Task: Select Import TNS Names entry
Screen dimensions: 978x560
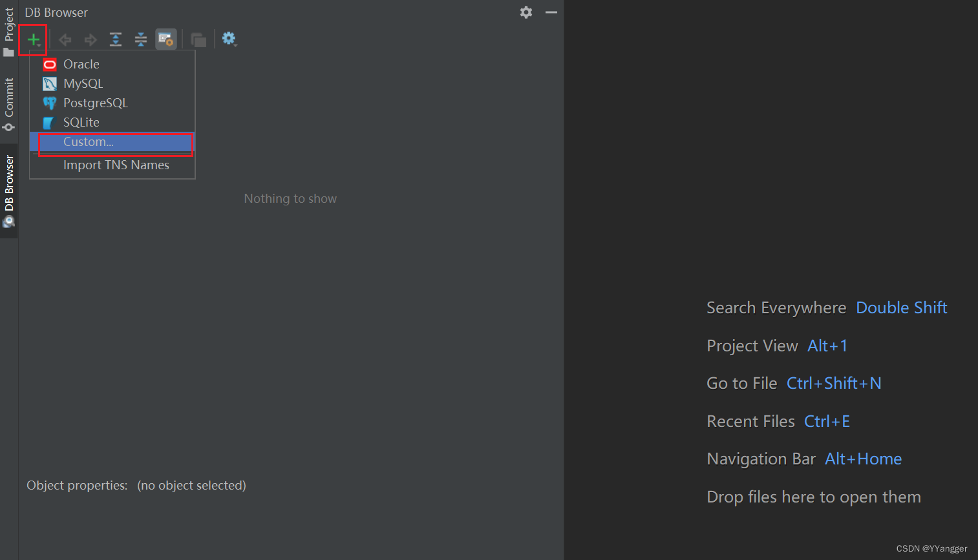Action: pos(112,165)
